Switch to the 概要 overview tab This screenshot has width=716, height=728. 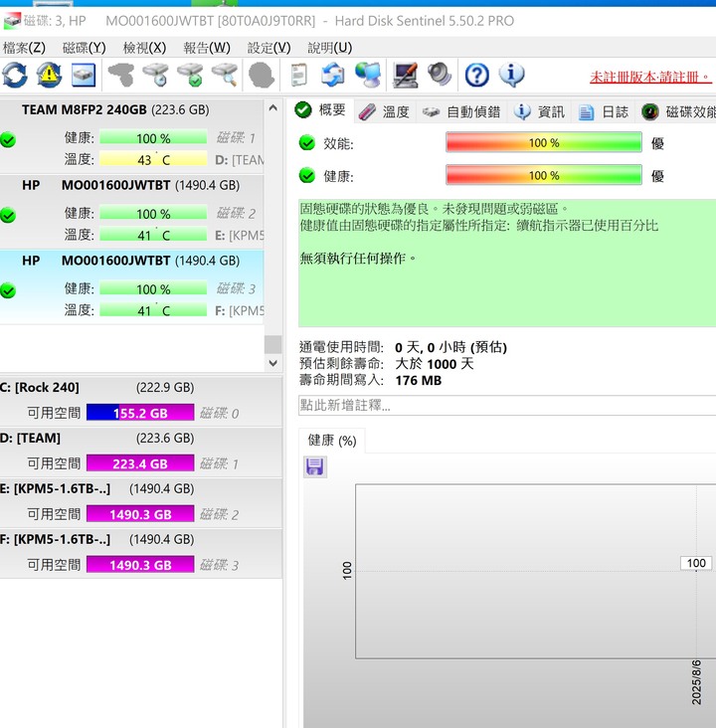pos(321,110)
